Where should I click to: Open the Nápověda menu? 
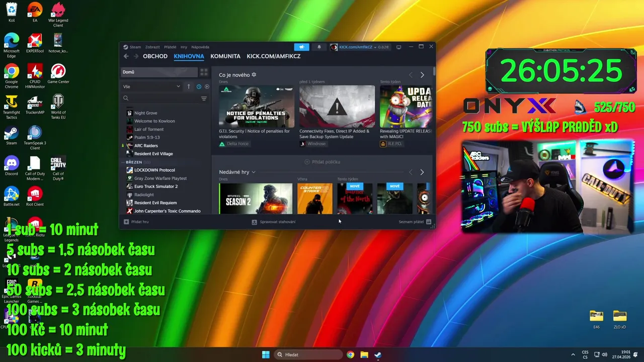click(x=200, y=47)
